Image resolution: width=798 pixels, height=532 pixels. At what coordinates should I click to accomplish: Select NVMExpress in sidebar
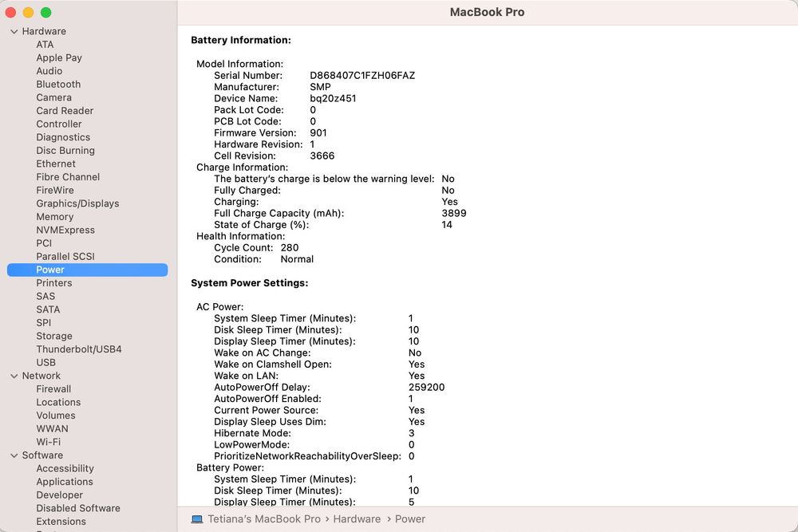65,230
